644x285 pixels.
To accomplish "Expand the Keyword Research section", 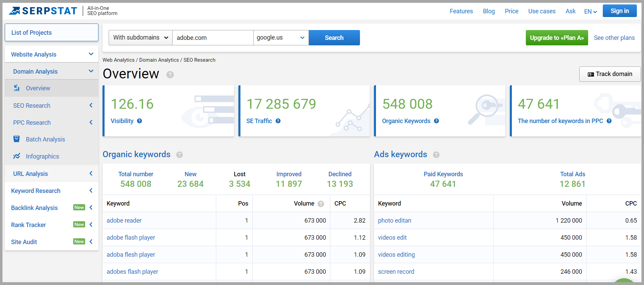I will pyautogui.click(x=91, y=191).
